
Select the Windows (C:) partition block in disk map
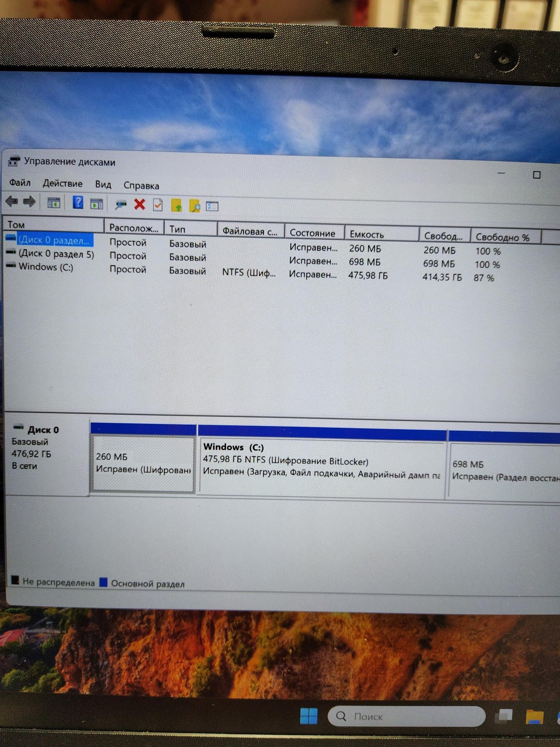[x=322, y=467]
